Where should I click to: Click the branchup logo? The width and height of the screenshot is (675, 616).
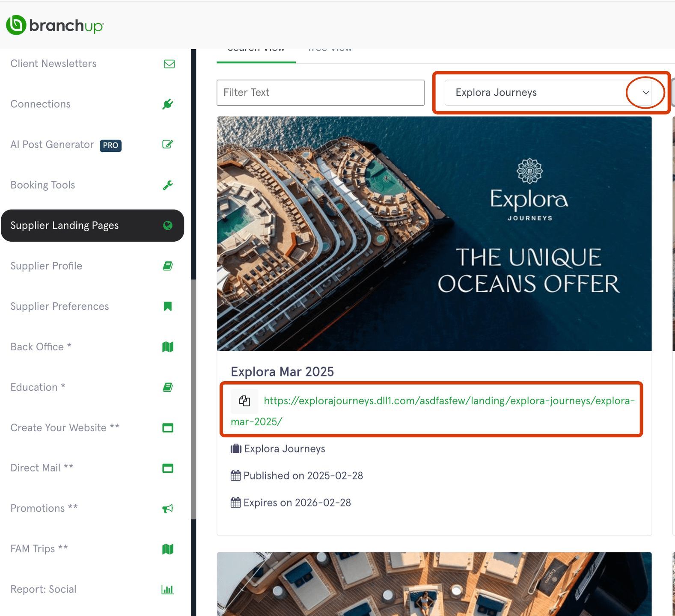click(x=55, y=25)
